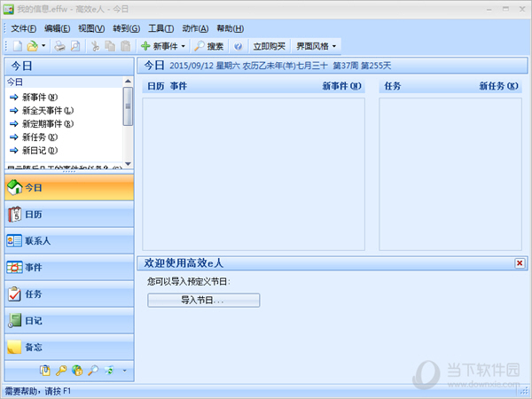Click the attachments icon in the bottom navigation strip
532x399 pixels.
tap(45, 371)
